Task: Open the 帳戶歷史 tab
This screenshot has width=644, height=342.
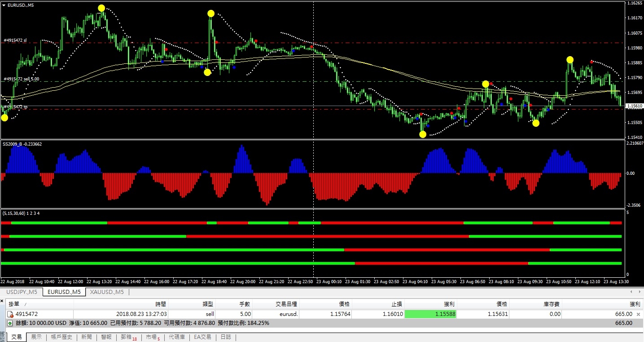Action: pyautogui.click(x=61, y=337)
